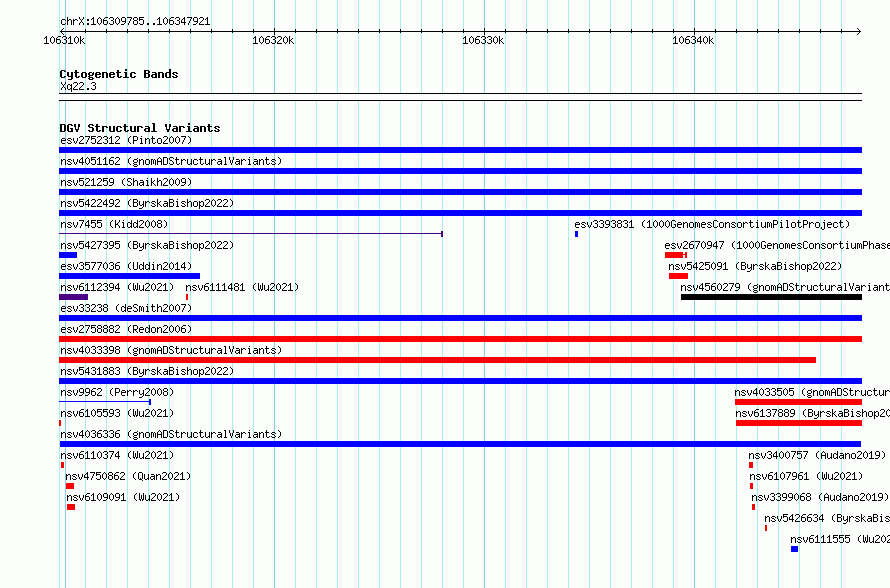This screenshot has width=890, height=588.
Task: Select the purple nsv6112394 bar
Action: click(74, 297)
